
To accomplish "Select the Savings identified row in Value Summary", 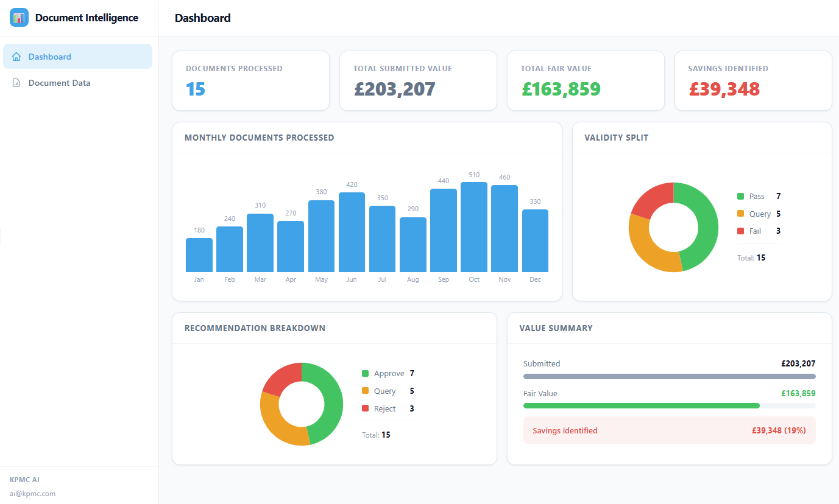I will (x=669, y=430).
